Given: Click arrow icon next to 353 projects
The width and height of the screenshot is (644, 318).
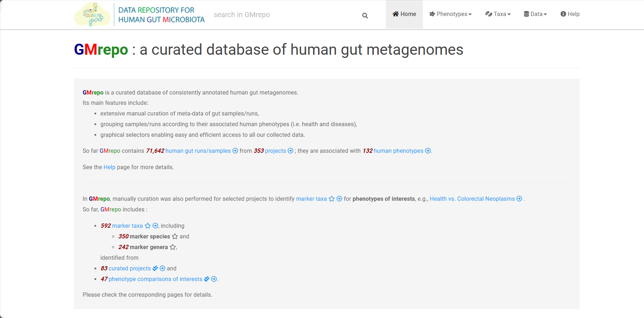Looking at the screenshot, I should click(x=290, y=151).
